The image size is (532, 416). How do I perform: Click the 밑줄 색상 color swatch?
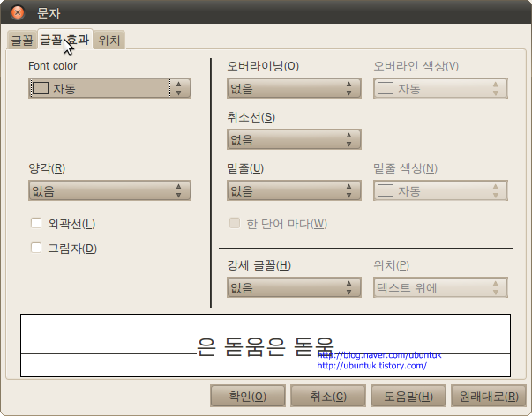click(386, 190)
